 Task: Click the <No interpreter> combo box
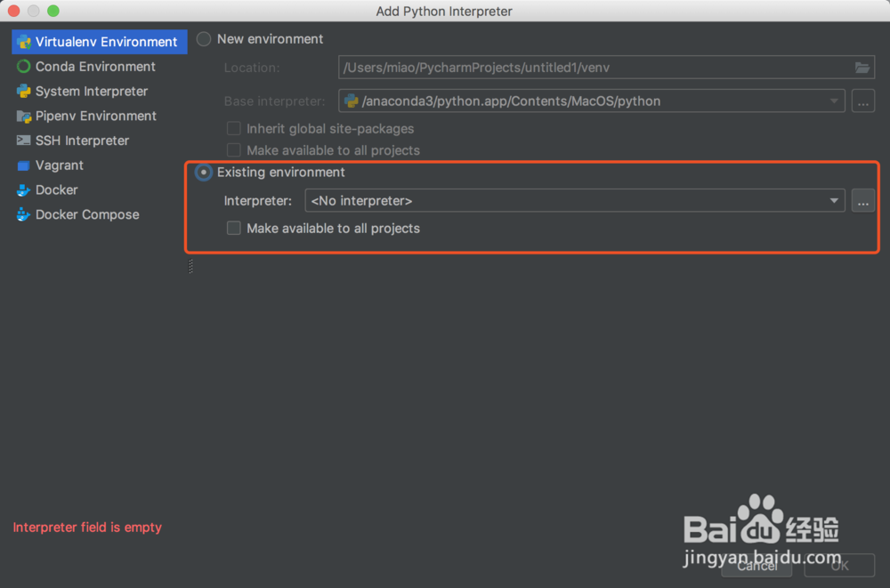[x=575, y=201]
